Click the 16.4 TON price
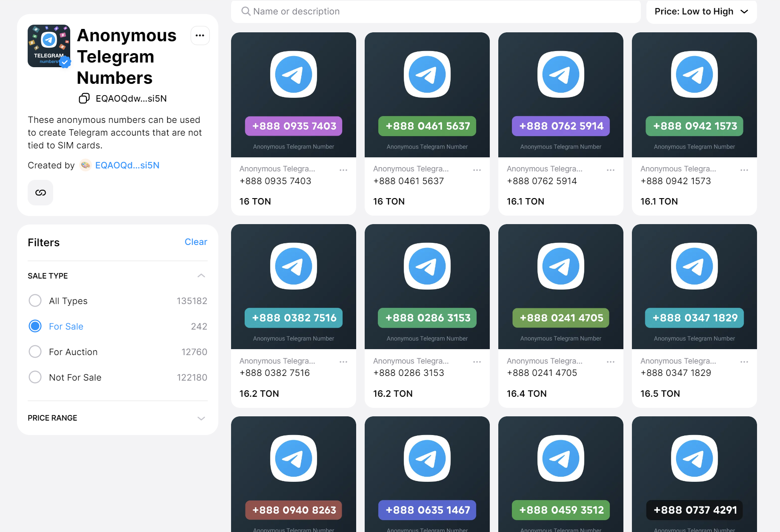 [x=527, y=393]
